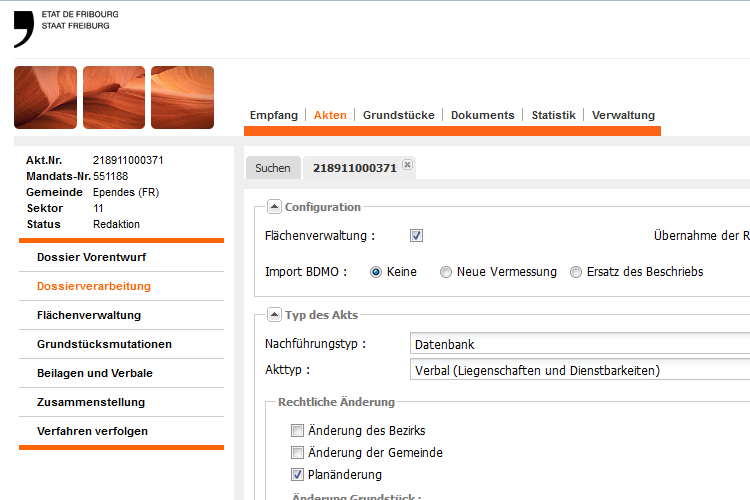Switch to the Suchen tab
The width and height of the screenshot is (750, 500).
[x=273, y=168]
